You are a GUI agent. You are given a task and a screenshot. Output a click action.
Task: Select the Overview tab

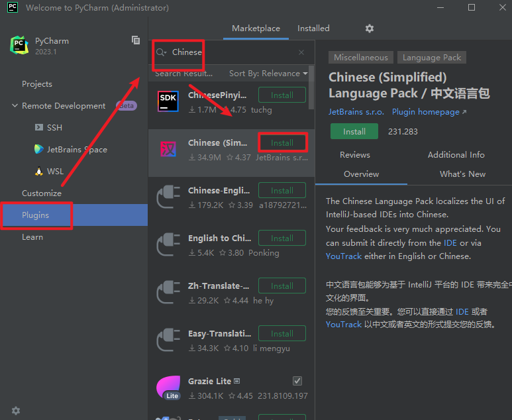point(361,174)
